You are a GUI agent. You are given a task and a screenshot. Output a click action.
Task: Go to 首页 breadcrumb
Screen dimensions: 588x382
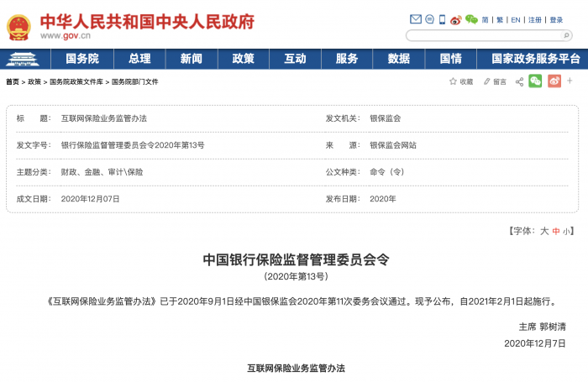pyautogui.click(x=13, y=81)
